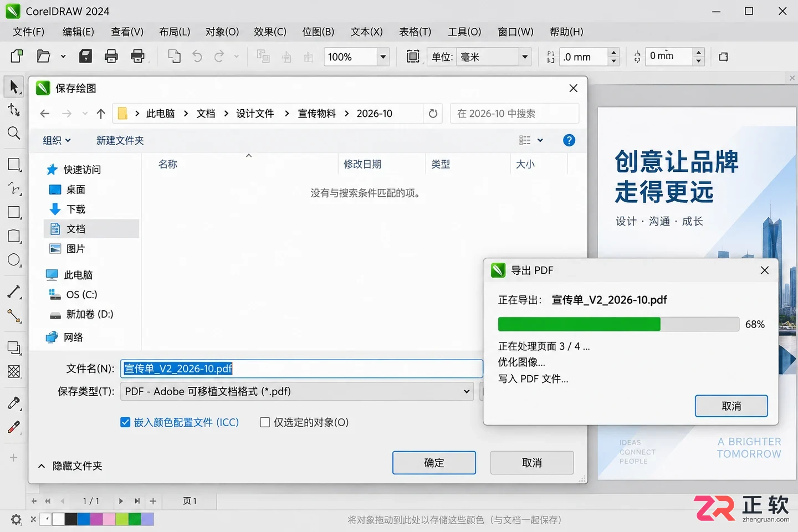Close the 导出 PDF dialog

[x=765, y=270]
